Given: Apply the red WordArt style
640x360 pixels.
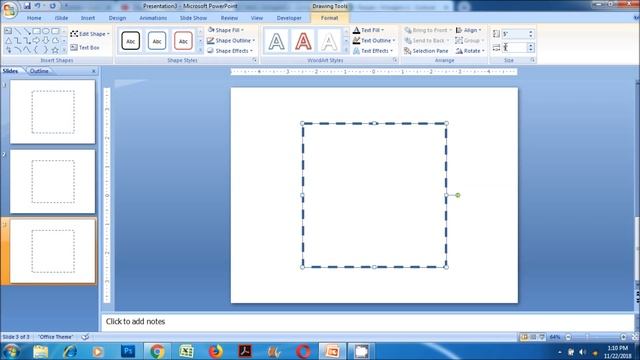Looking at the screenshot, I should click(303, 41).
